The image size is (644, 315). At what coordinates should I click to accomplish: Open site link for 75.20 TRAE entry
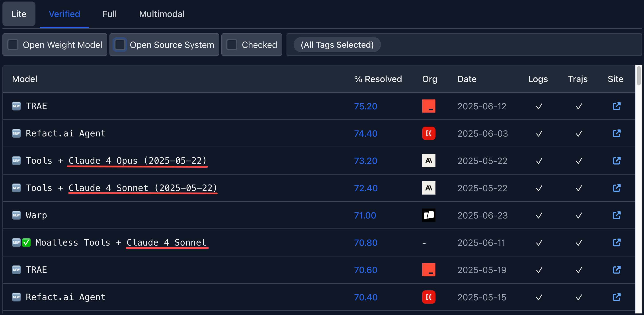point(616,106)
